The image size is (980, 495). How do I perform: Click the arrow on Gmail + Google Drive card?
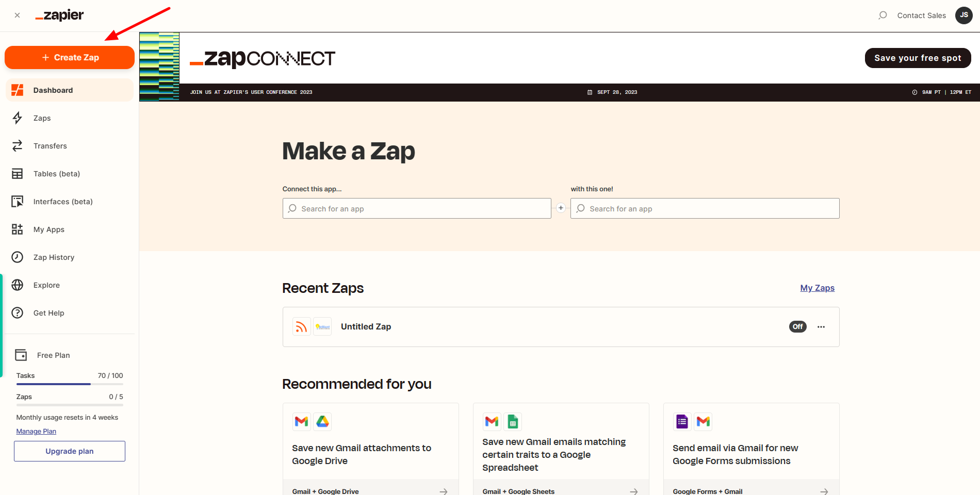pyautogui.click(x=443, y=492)
